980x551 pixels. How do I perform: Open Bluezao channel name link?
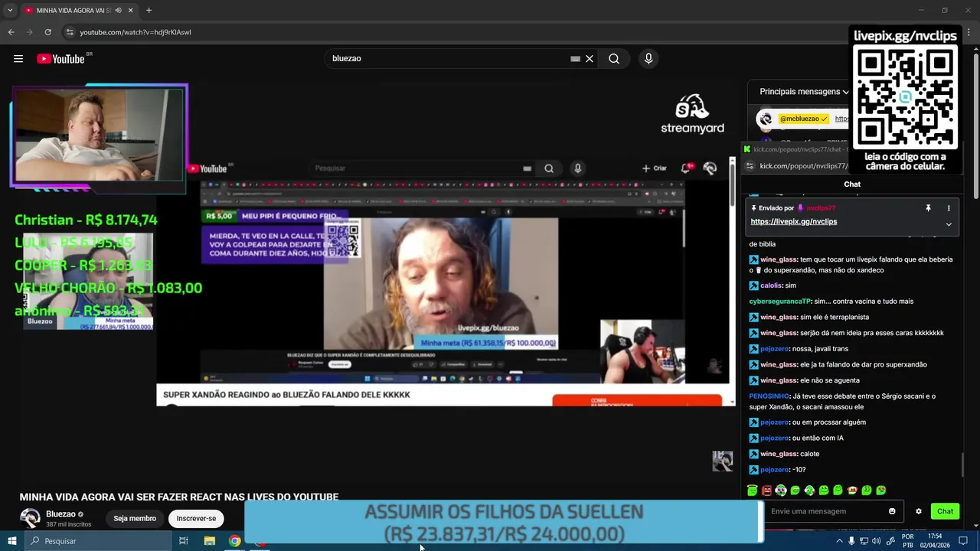(60, 514)
